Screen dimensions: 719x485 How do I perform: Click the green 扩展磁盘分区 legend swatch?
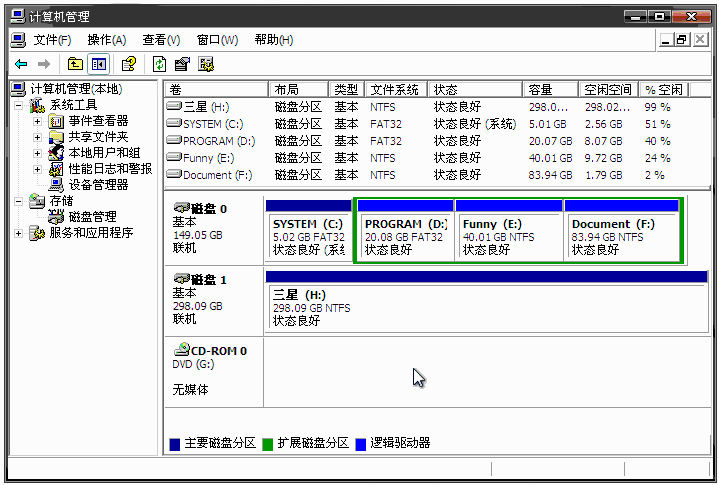click(x=268, y=444)
